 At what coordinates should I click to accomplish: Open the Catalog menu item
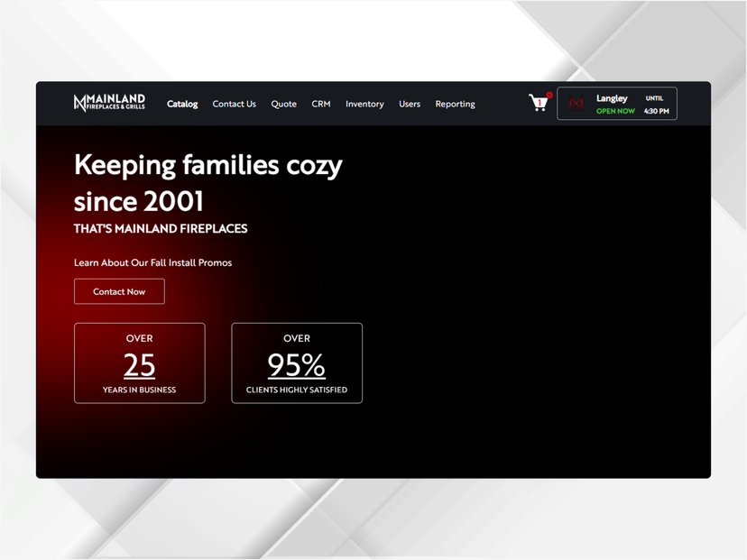pyautogui.click(x=182, y=104)
